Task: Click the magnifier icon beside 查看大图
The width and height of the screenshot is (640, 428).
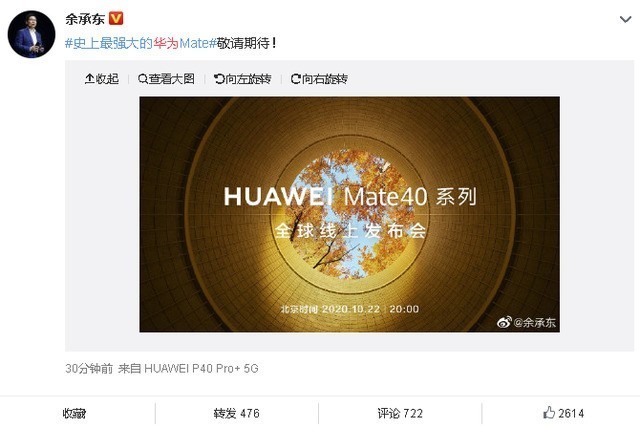Action: pos(143,79)
